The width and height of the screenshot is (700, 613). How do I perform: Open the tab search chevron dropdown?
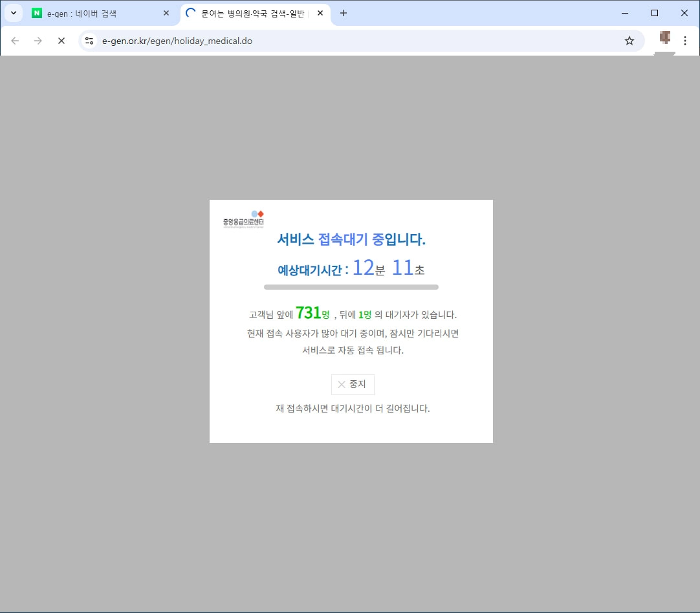click(x=13, y=13)
